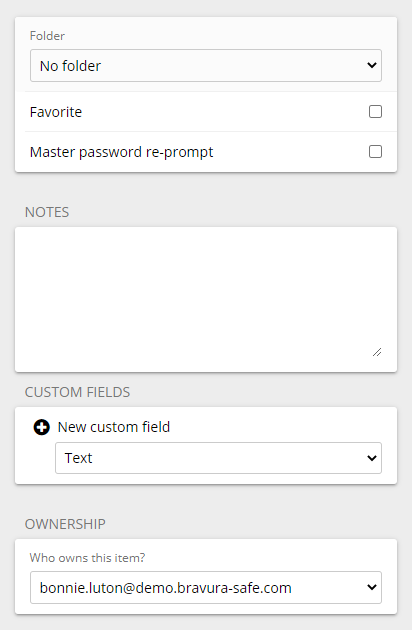Click the Who owns this item? label
Screen dimensions: 412x630
click(87, 558)
